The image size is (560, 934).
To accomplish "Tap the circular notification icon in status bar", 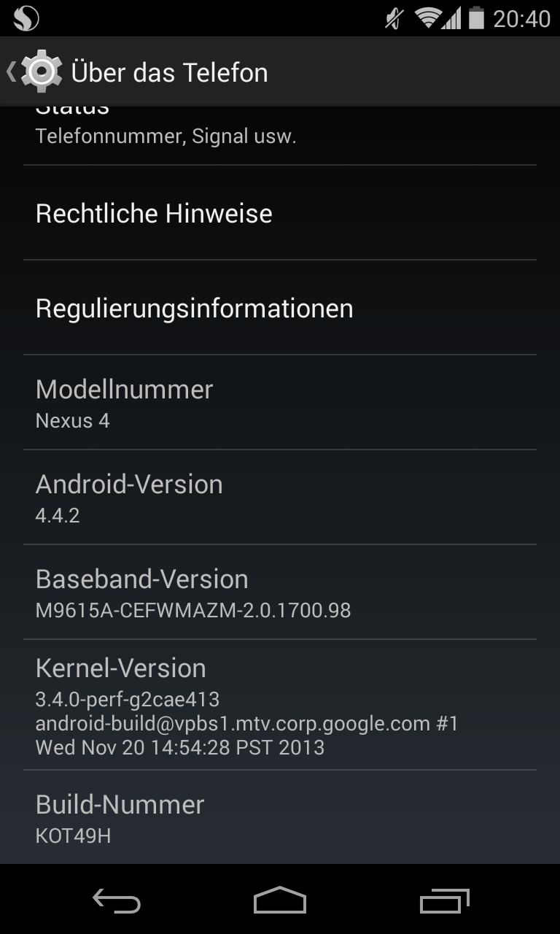I will click(26, 18).
